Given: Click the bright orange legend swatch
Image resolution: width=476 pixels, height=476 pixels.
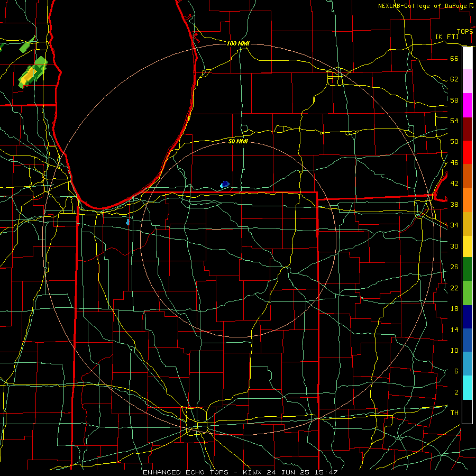Looking at the screenshot, I should (467, 200).
